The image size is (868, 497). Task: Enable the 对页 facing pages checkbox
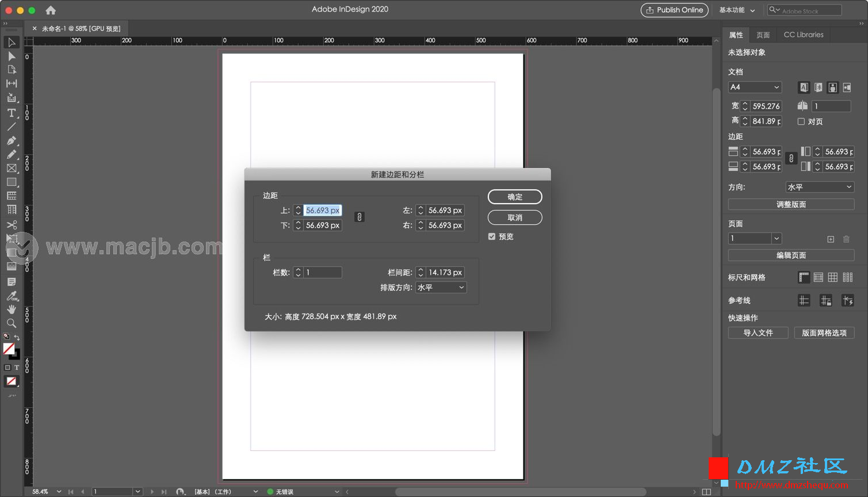pos(801,121)
